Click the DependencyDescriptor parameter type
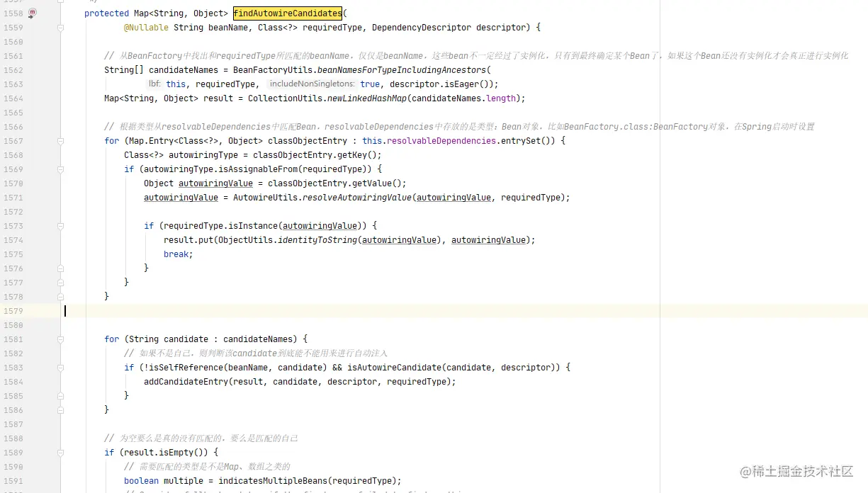This screenshot has width=868, height=493. coord(422,28)
